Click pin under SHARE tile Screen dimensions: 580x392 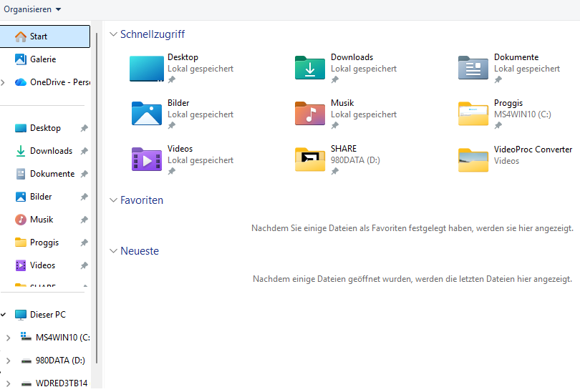click(x=335, y=171)
